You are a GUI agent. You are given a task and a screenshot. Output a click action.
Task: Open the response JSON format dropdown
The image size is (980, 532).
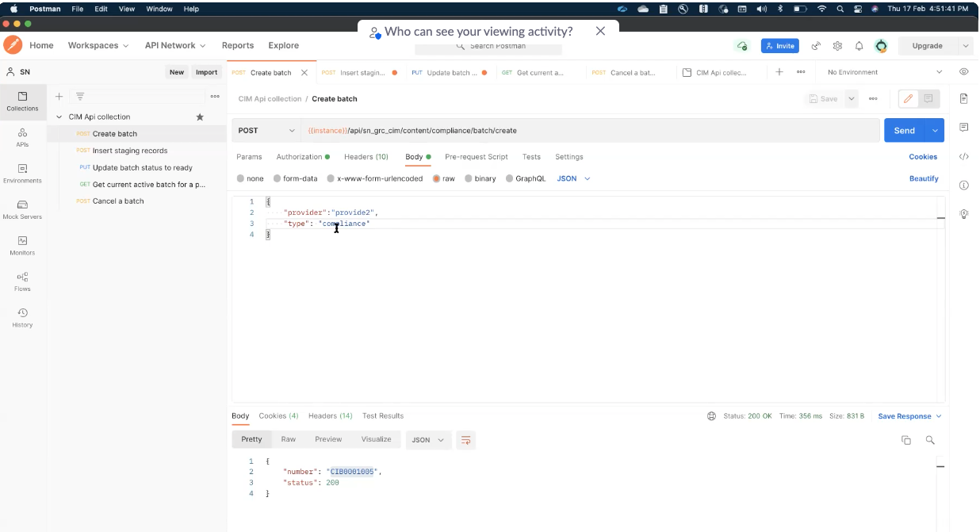click(x=429, y=439)
